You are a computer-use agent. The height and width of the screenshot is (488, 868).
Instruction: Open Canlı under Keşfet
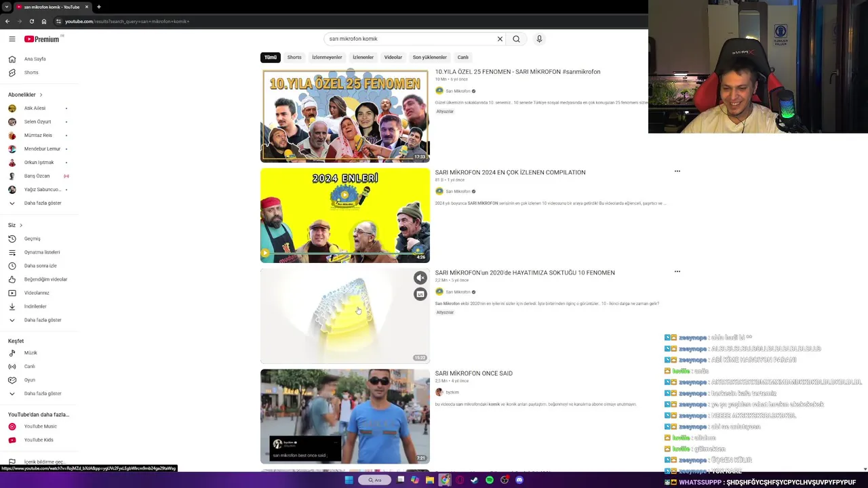click(x=30, y=367)
